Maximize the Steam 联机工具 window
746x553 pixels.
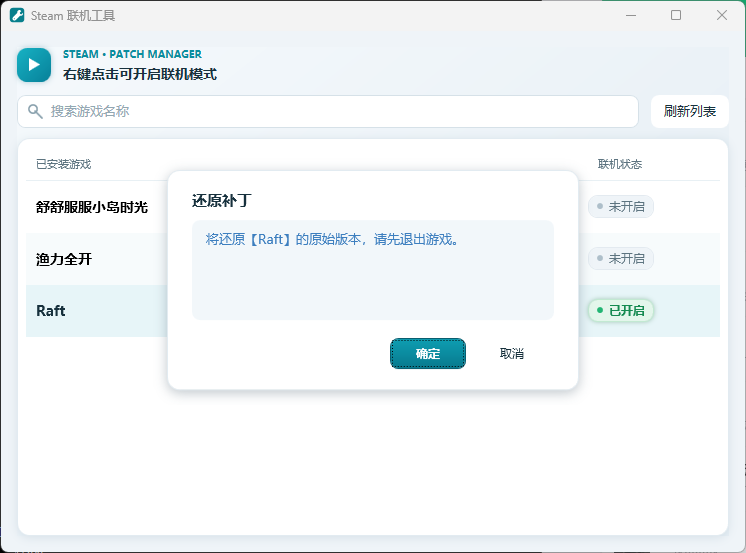[x=676, y=15]
